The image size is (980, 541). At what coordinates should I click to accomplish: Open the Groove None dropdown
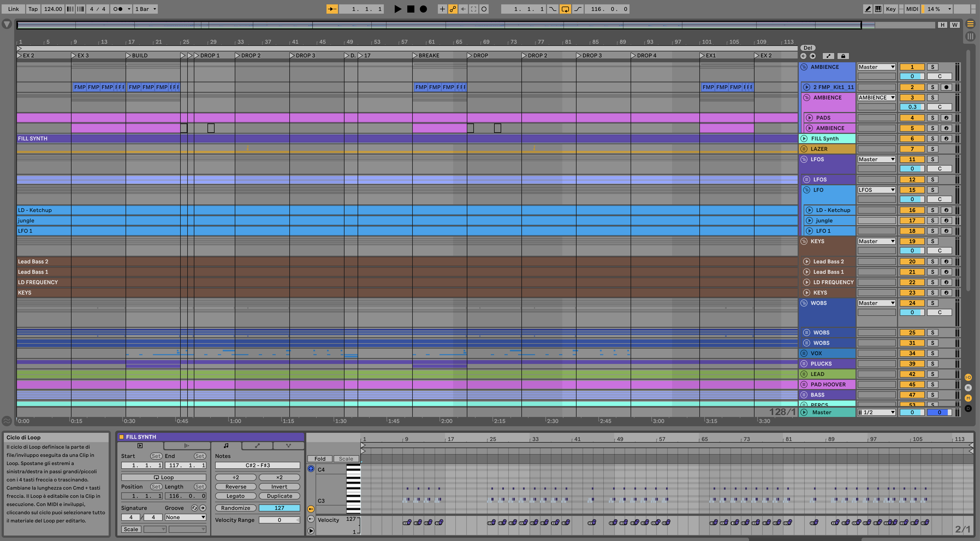(185, 518)
